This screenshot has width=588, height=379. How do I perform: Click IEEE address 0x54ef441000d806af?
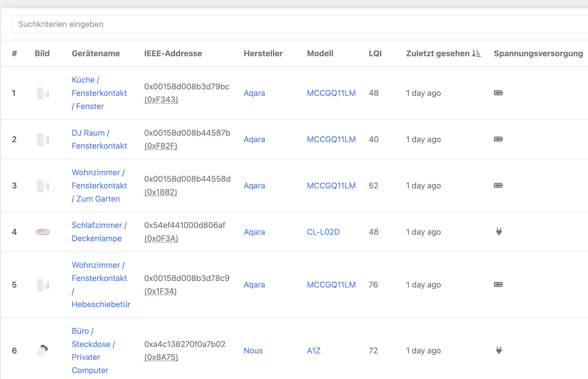(x=185, y=225)
